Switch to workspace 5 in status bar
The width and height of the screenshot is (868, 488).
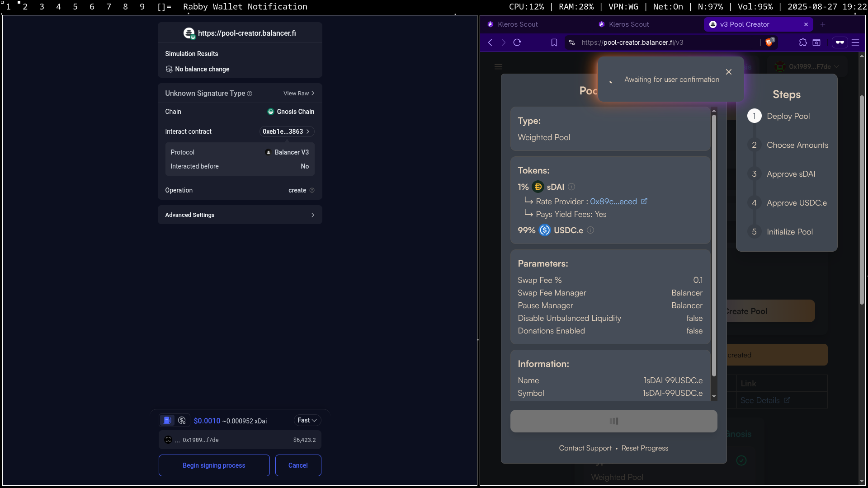click(75, 6)
